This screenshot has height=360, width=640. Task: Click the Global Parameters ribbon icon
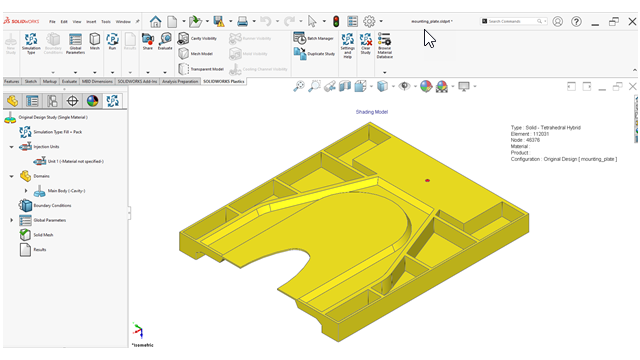click(x=75, y=44)
